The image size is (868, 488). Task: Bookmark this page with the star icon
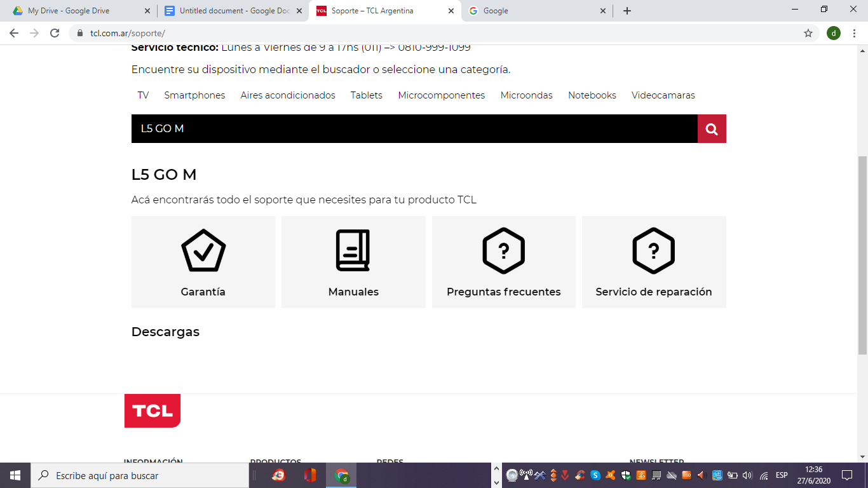(808, 33)
